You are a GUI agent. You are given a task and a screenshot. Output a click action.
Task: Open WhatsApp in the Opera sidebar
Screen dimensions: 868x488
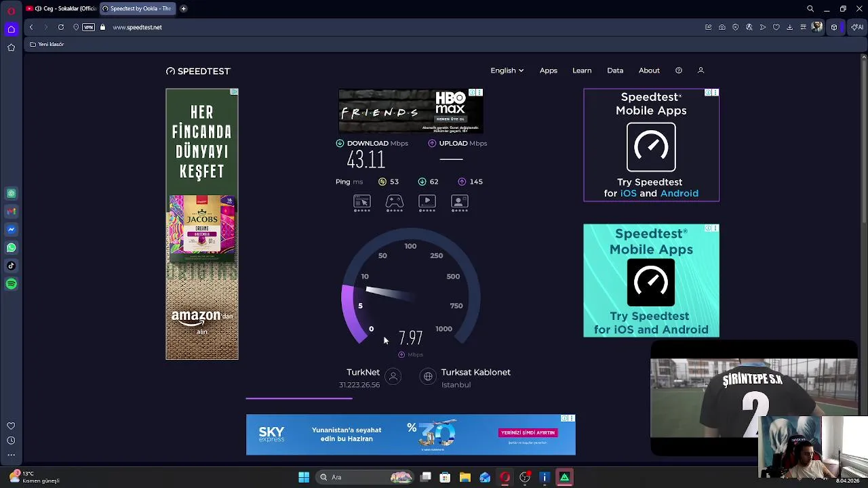click(x=11, y=248)
